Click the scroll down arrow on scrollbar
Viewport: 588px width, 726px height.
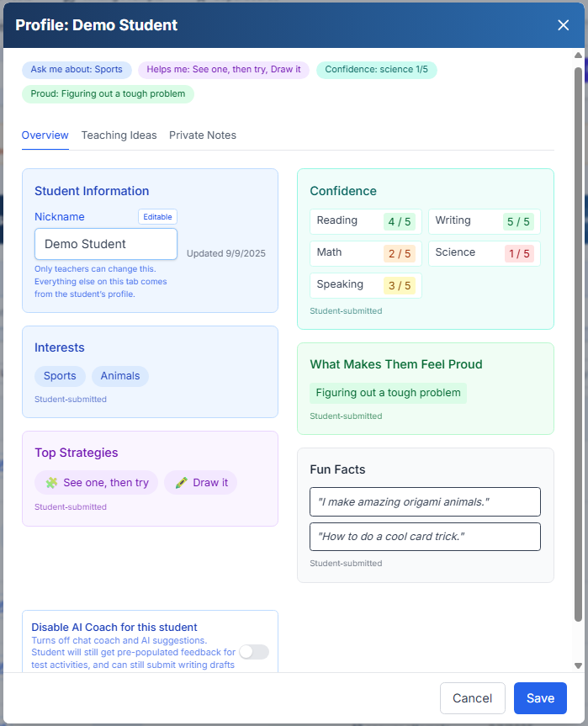pos(578,665)
